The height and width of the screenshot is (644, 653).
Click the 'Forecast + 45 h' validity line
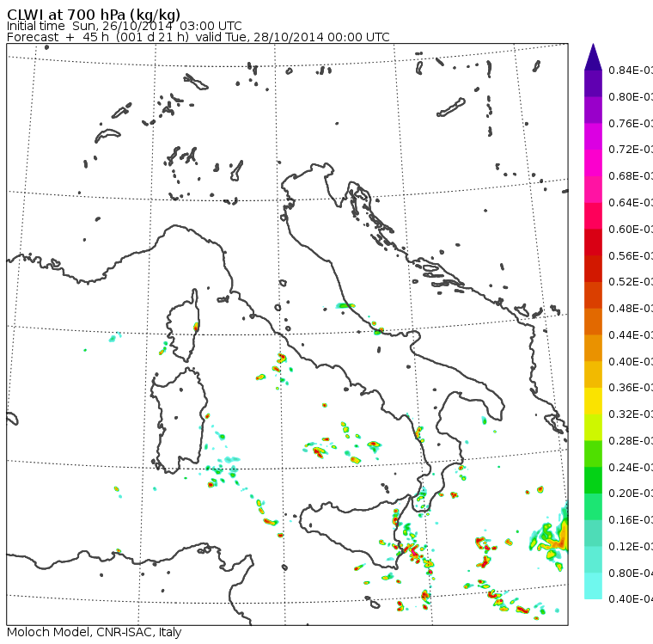198,37
